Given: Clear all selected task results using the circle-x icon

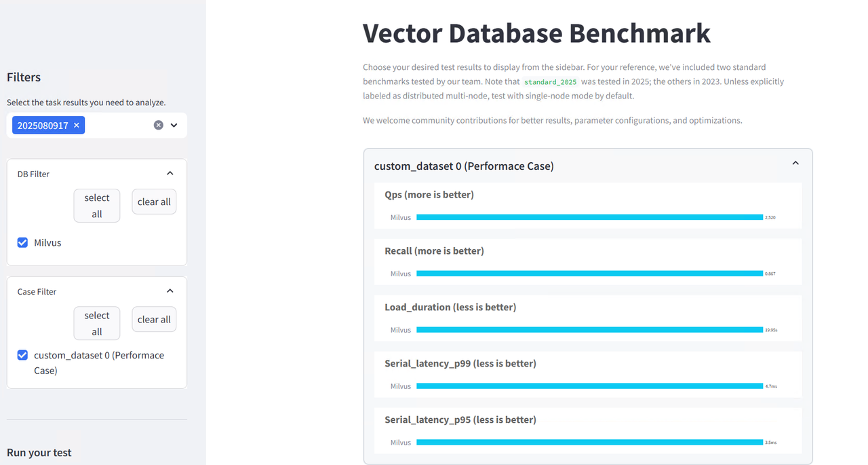Looking at the screenshot, I should 159,125.
